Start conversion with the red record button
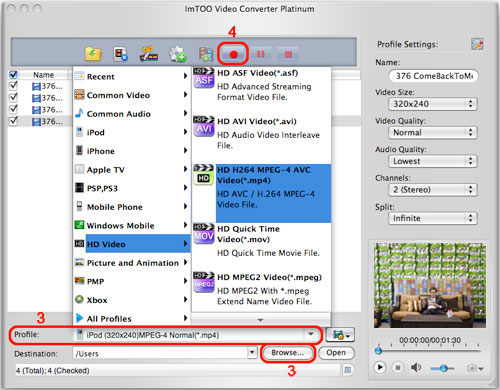 233,54
